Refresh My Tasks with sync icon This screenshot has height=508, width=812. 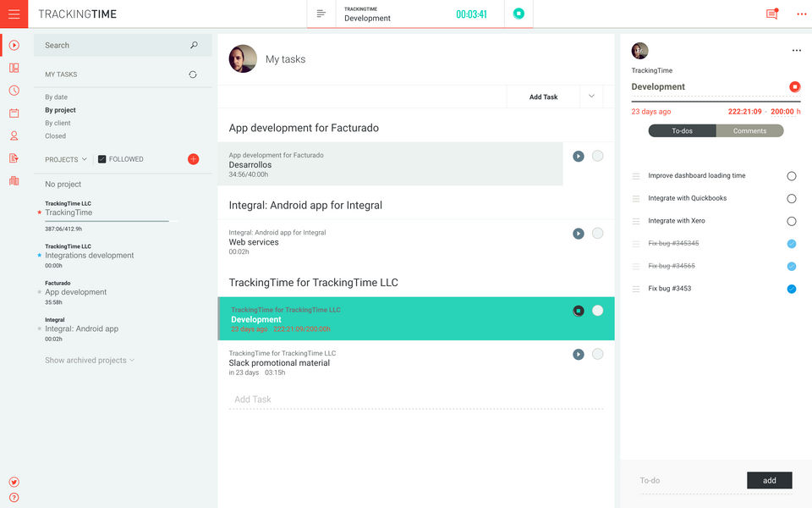point(193,75)
